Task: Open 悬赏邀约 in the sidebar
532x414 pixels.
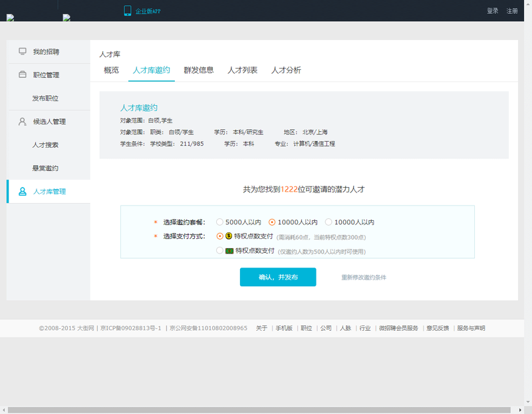Action: pos(45,168)
